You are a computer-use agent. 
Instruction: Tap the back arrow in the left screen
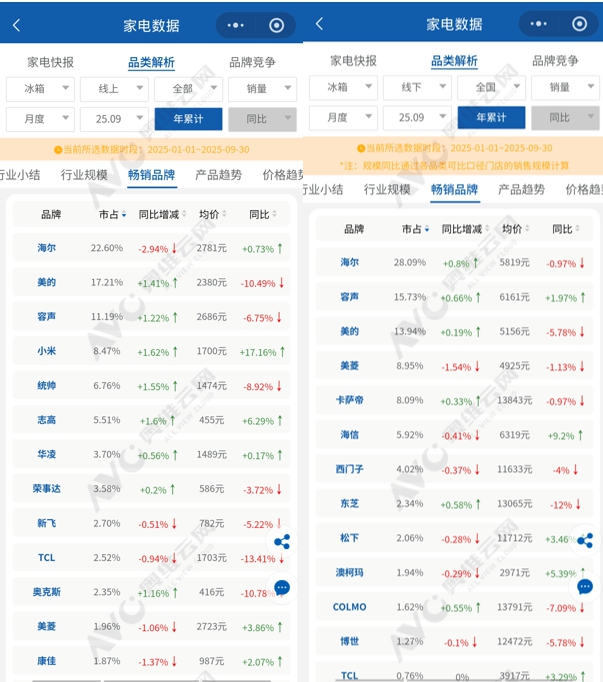[x=16, y=25]
